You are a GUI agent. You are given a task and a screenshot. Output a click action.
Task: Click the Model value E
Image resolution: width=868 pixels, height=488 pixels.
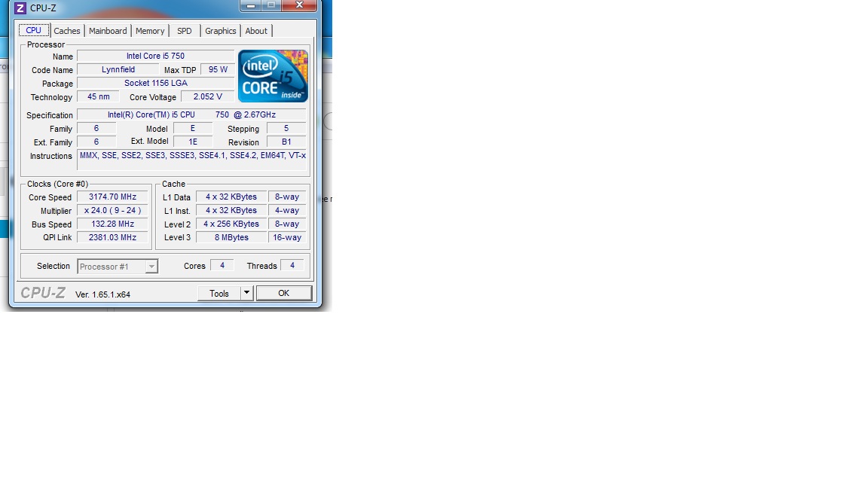pos(193,128)
